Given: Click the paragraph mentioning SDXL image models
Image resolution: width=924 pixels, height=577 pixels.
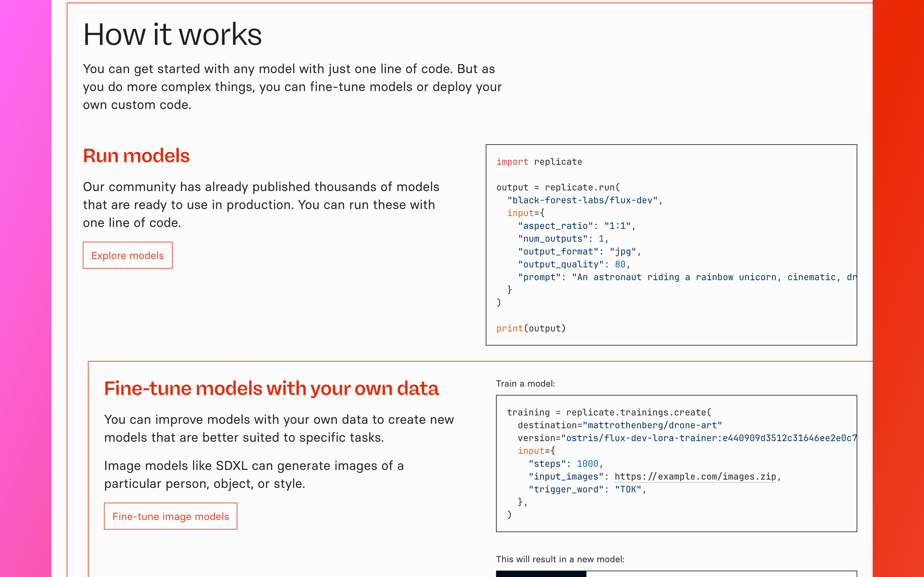Looking at the screenshot, I should [254, 474].
